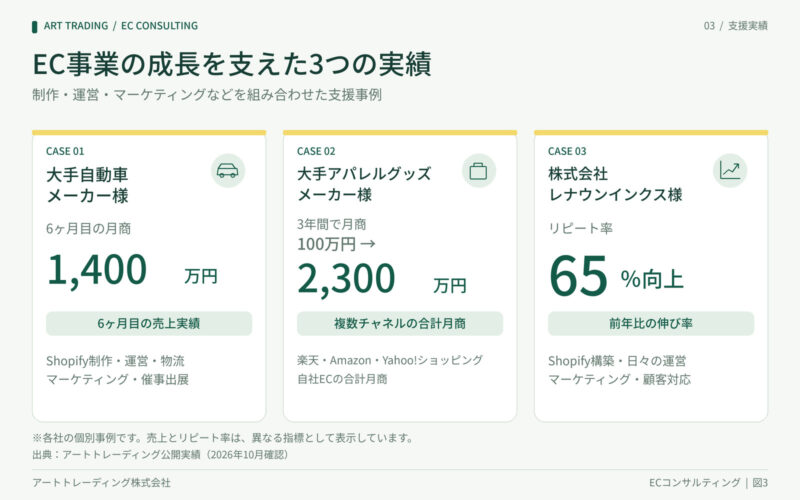Click the heading '大手アパレルグッズメーカー様'
Screen dimensions: 800x500
[x=364, y=184]
